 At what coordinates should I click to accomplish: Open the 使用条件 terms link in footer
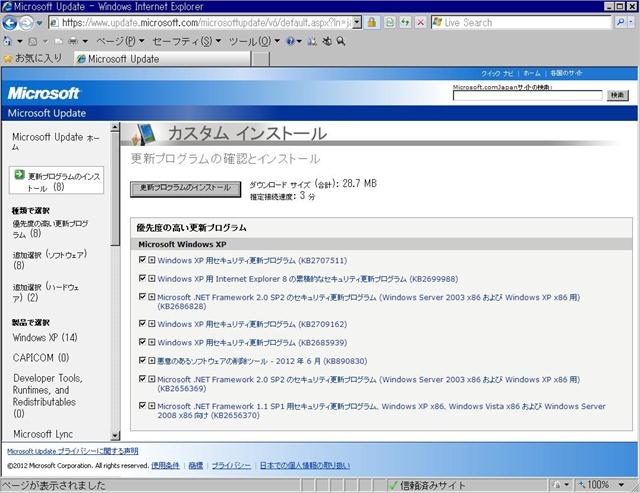[x=165, y=465]
